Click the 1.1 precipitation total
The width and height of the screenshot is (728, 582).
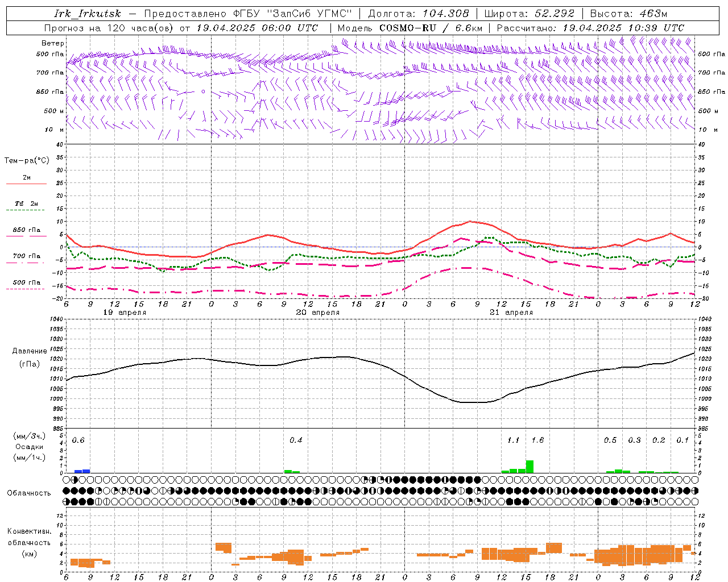click(x=513, y=440)
